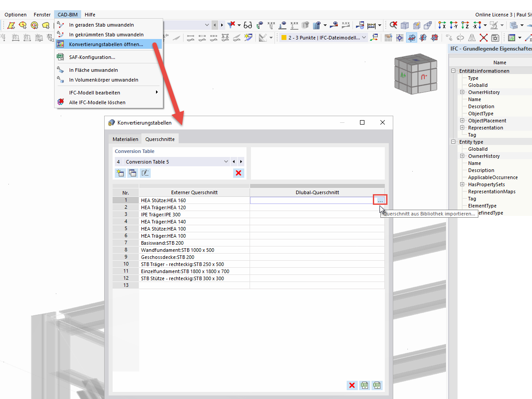Select 'Geschossdecke:STB 200' row

pos(194,257)
